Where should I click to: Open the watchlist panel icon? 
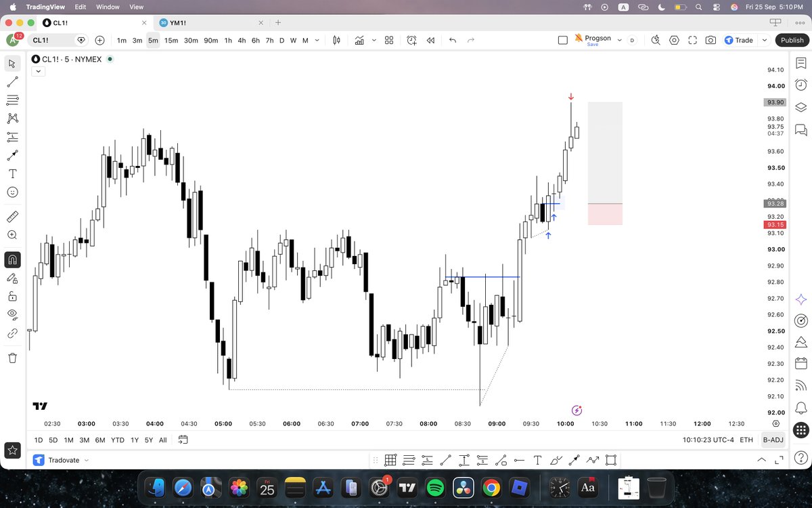tap(801, 64)
